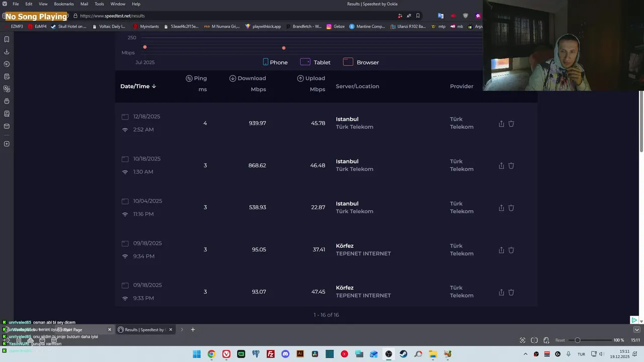Share the 09/18/2025 9:34 PM result
The image size is (644, 362).
501,250
